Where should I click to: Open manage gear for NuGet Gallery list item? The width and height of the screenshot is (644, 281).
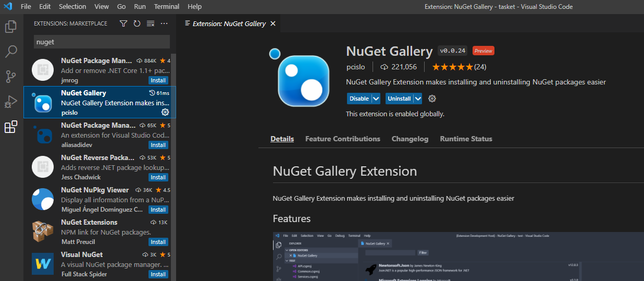pos(165,112)
